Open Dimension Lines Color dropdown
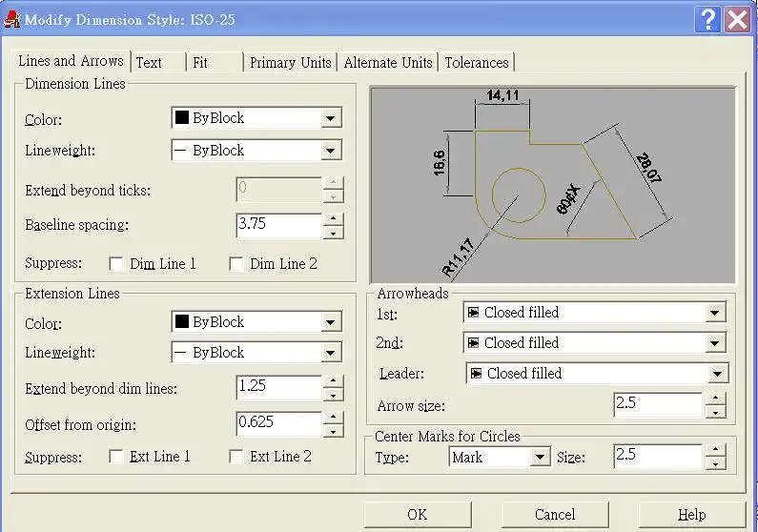 pyautogui.click(x=330, y=118)
